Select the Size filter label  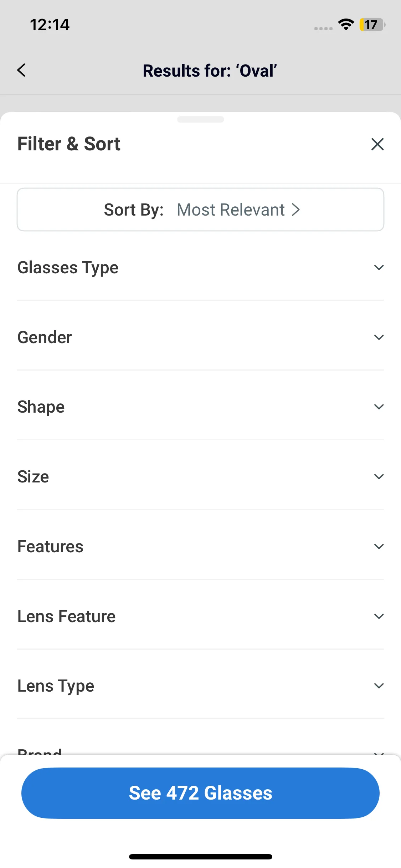click(33, 477)
